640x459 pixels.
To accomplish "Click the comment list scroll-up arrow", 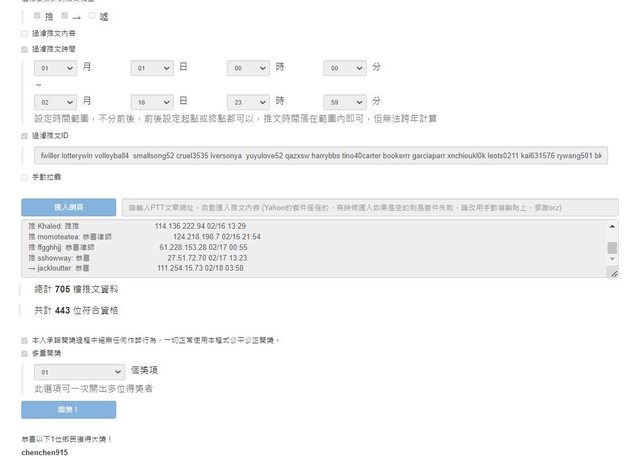I will [x=612, y=226].
